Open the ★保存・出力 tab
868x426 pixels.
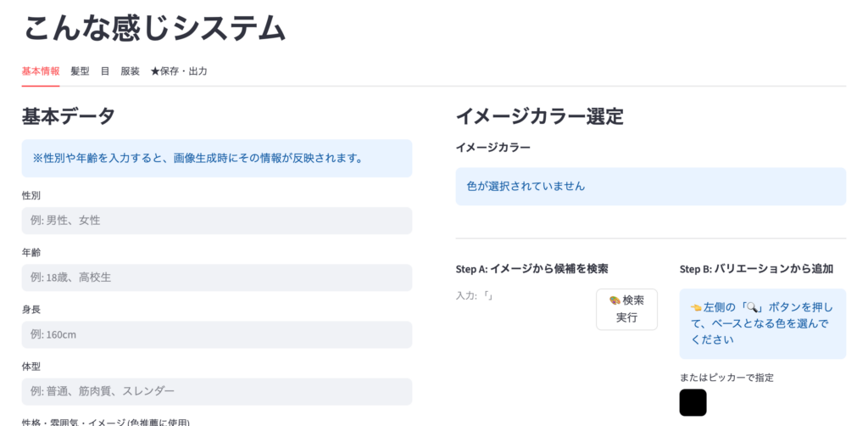[x=179, y=71]
